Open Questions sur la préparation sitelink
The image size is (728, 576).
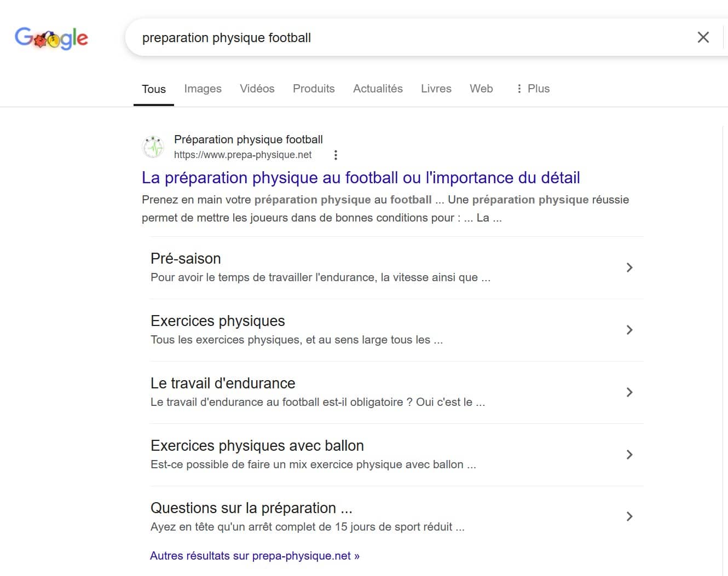coord(251,508)
